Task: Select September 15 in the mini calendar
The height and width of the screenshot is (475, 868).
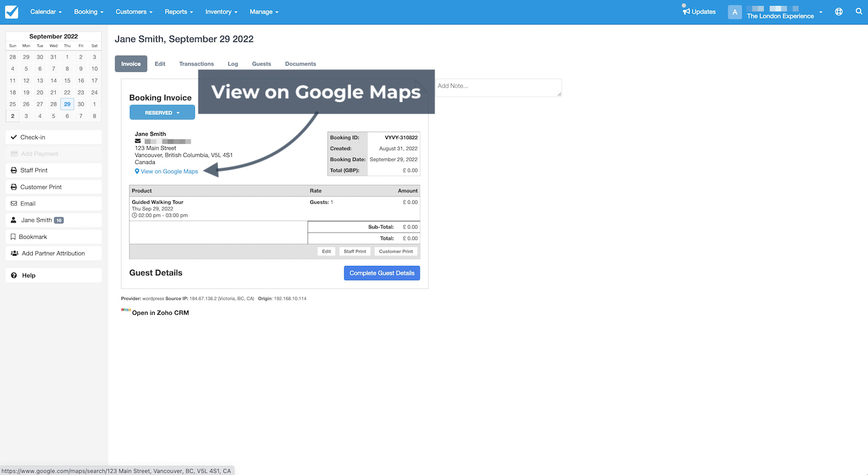Action: [67, 80]
